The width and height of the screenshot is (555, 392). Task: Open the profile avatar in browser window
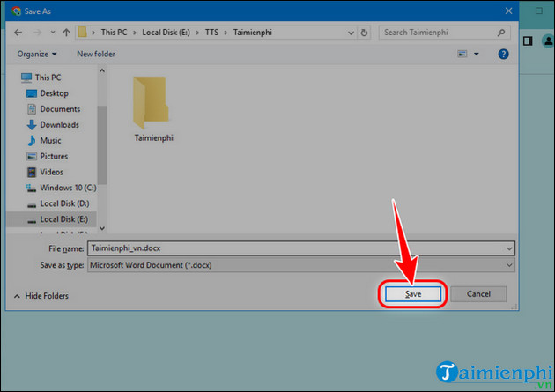coord(548,41)
